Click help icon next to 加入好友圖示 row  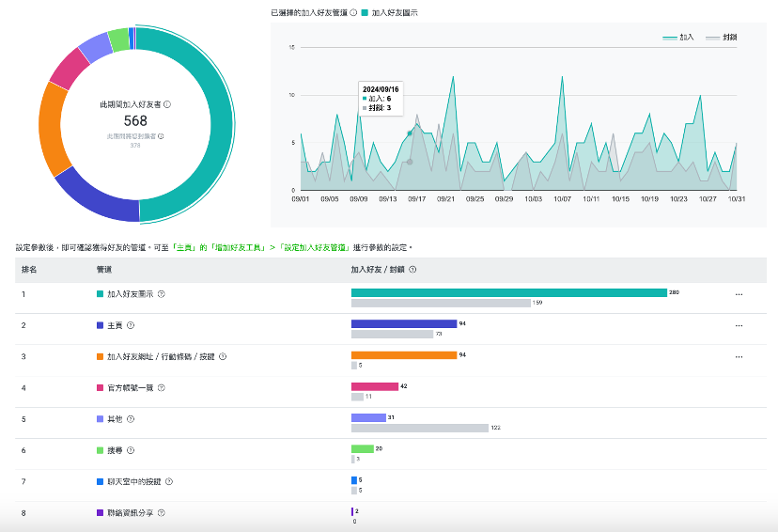coord(162,293)
